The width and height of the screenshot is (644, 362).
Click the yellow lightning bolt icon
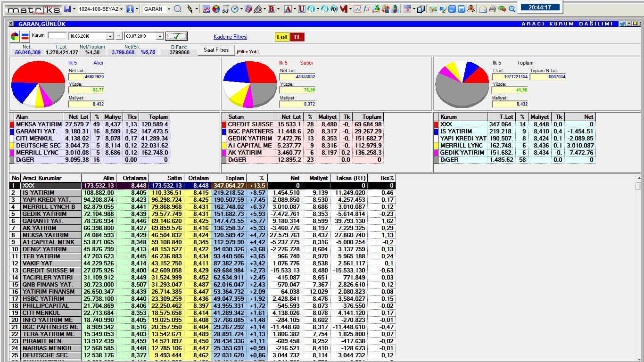[x=190, y=9]
